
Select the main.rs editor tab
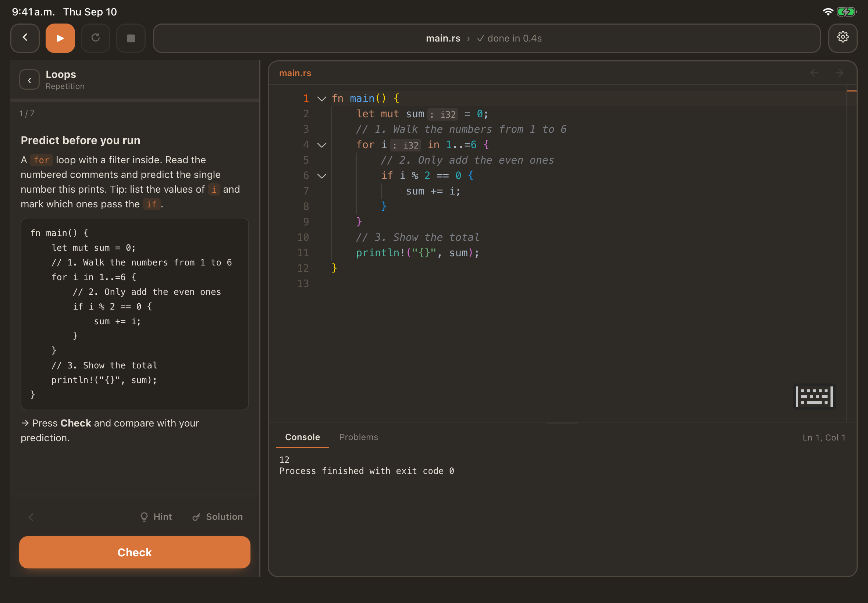tap(295, 73)
